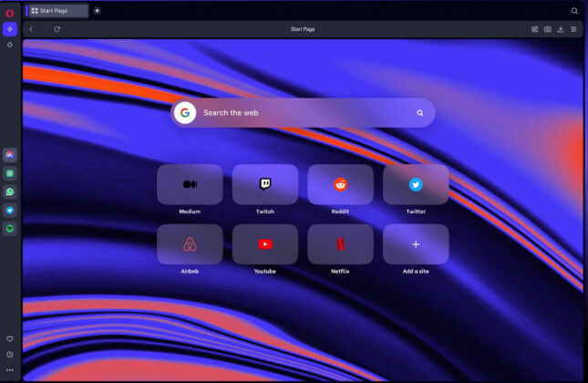Open the Easy Setup menu icon
588x383 pixels.
point(573,29)
